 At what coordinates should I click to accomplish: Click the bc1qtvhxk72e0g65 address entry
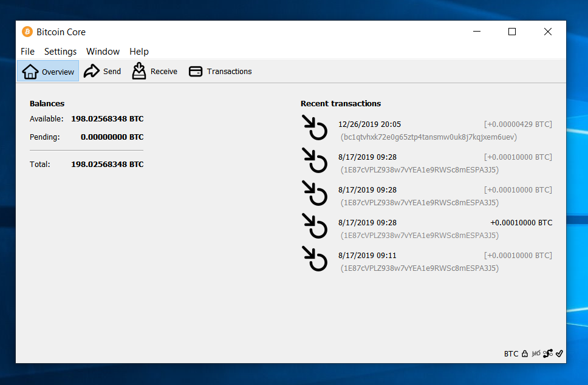tap(429, 137)
